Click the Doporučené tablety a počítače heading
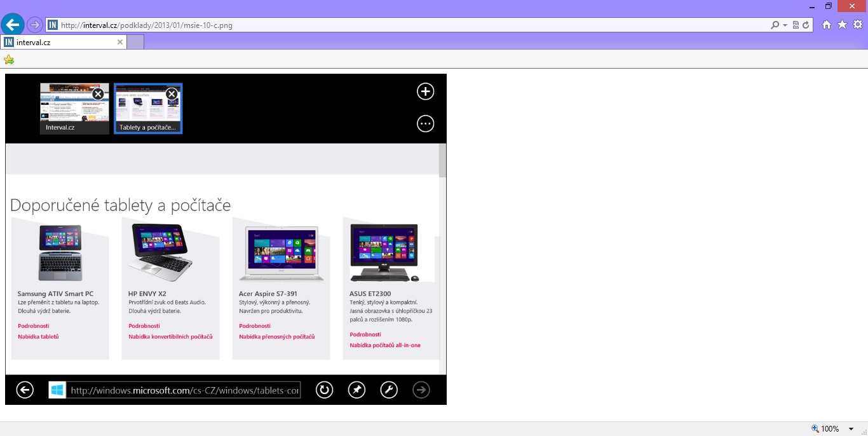The image size is (868, 436). coord(120,205)
